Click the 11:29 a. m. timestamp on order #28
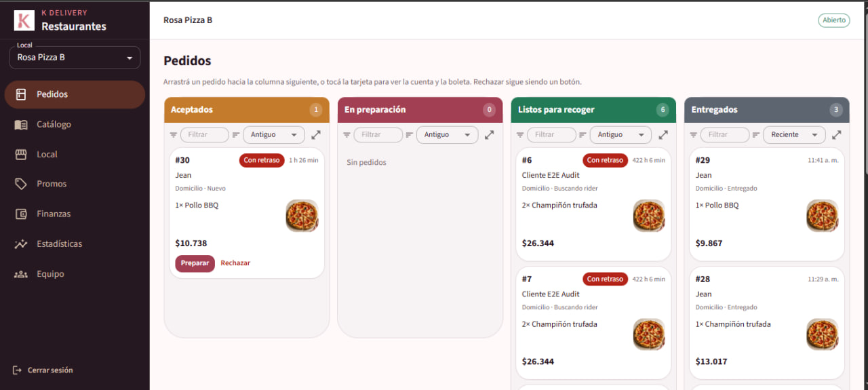The width and height of the screenshot is (868, 390). [823, 279]
